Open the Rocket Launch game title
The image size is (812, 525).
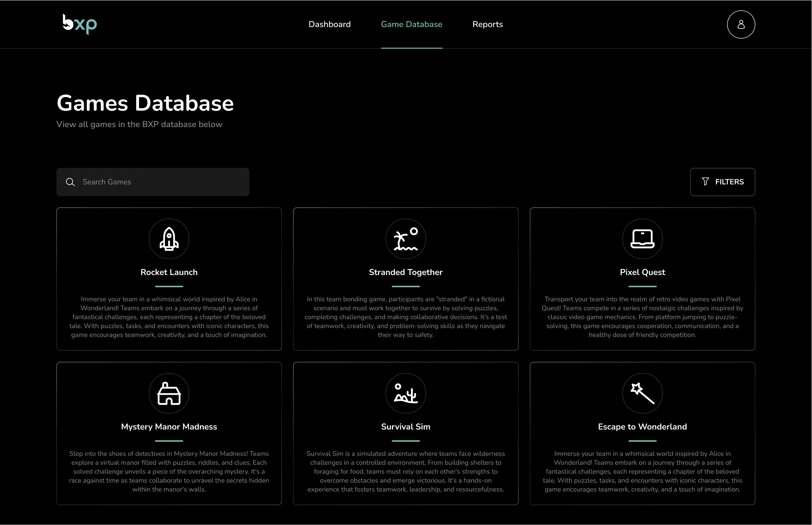coord(169,272)
